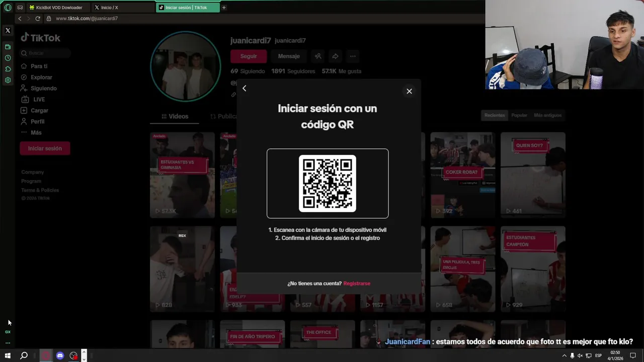Select the Más antiguos sort option
Viewport: 644px width, 362px height.
(547, 115)
